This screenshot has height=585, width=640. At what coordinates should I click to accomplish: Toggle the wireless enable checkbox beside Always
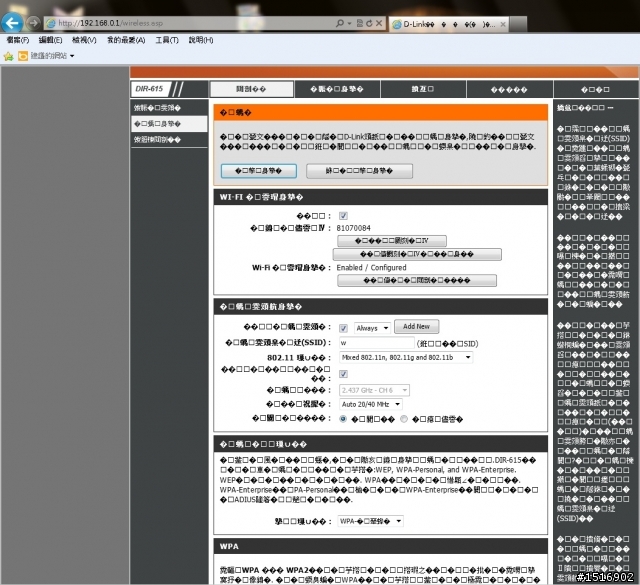point(343,328)
